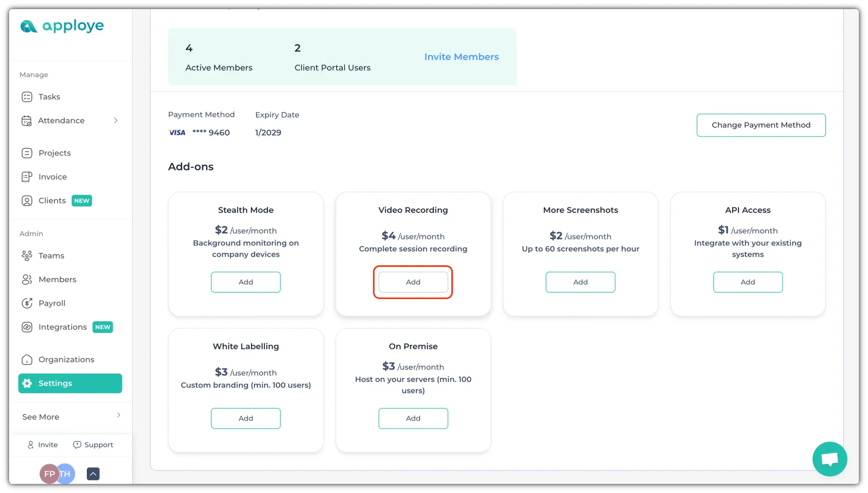
Task: Open the Clients section icon
Action: (x=27, y=201)
